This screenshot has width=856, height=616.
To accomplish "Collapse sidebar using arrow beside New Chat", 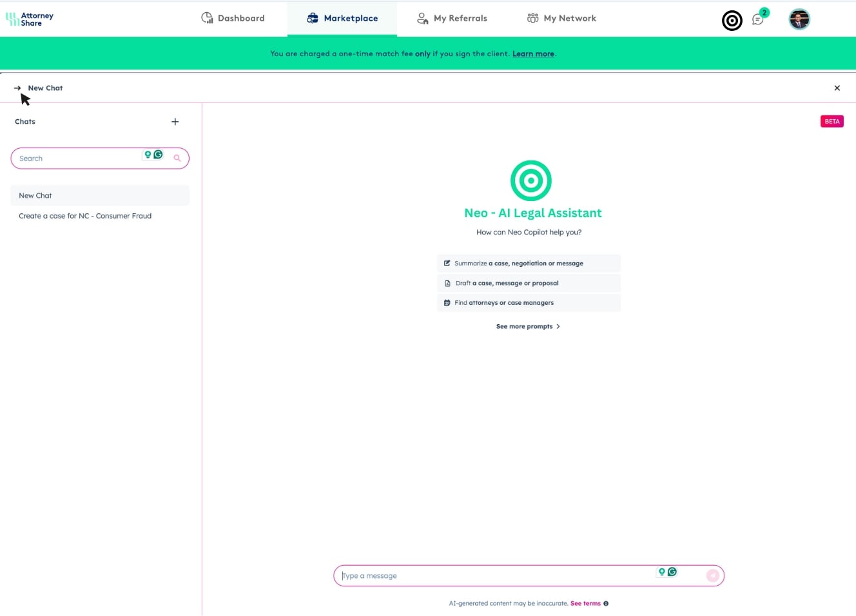I will tap(17, 88).
